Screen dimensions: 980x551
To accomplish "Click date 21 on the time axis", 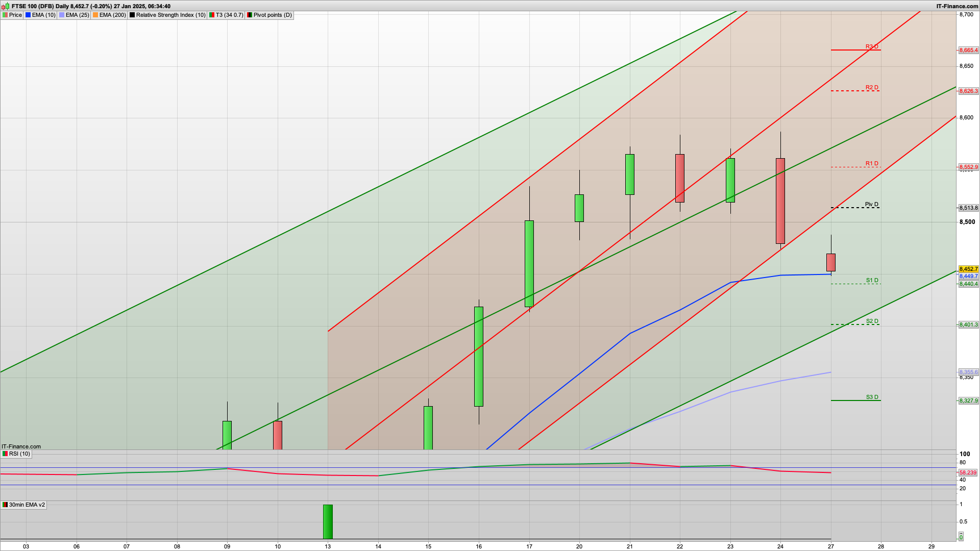I will [x=629, y=546].
